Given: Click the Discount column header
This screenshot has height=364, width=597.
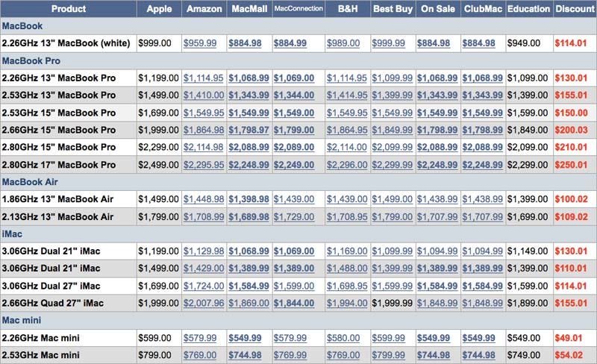Looking at the screenshot, I should 575,9.
